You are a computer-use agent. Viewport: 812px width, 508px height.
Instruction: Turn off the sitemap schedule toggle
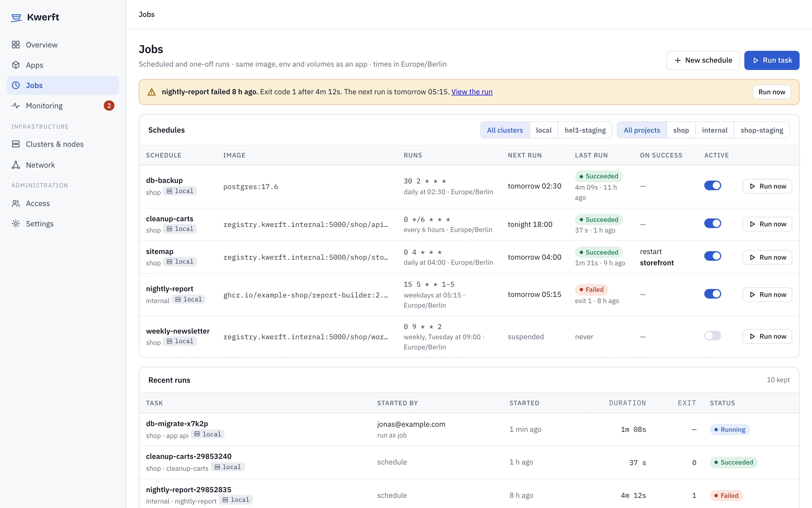pos(713,256)
